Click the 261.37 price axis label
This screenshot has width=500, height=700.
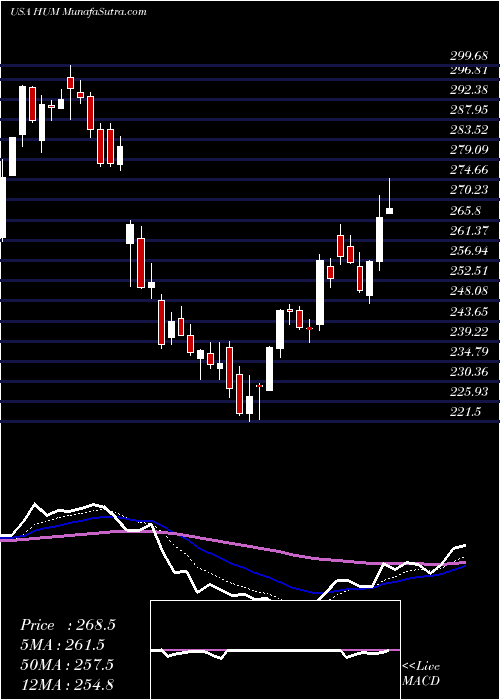(469, 231)
